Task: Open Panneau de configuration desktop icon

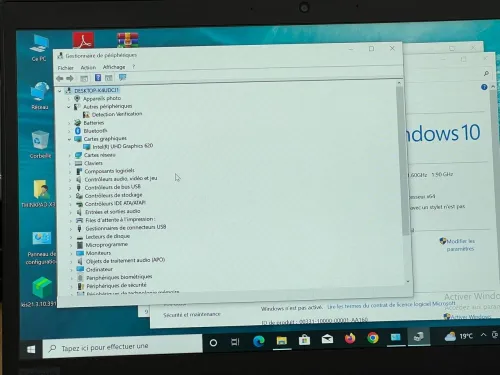Action: click(x=41, y=248)
